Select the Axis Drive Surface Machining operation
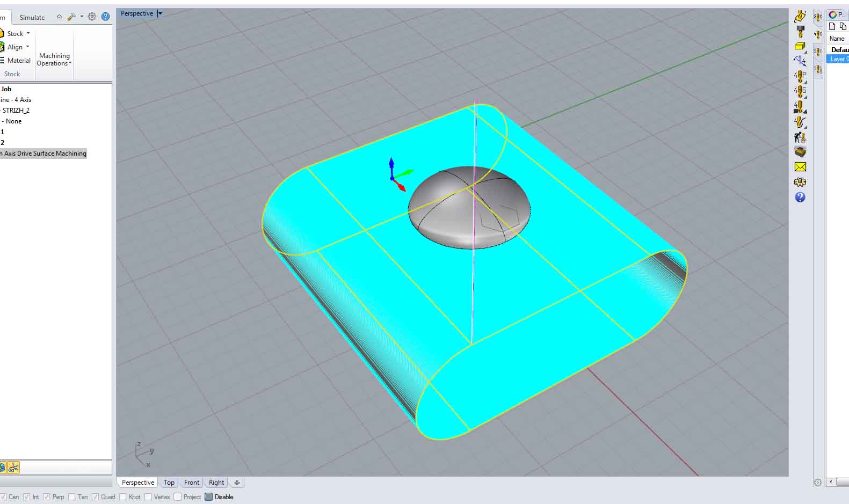 [x=45, y=154]
